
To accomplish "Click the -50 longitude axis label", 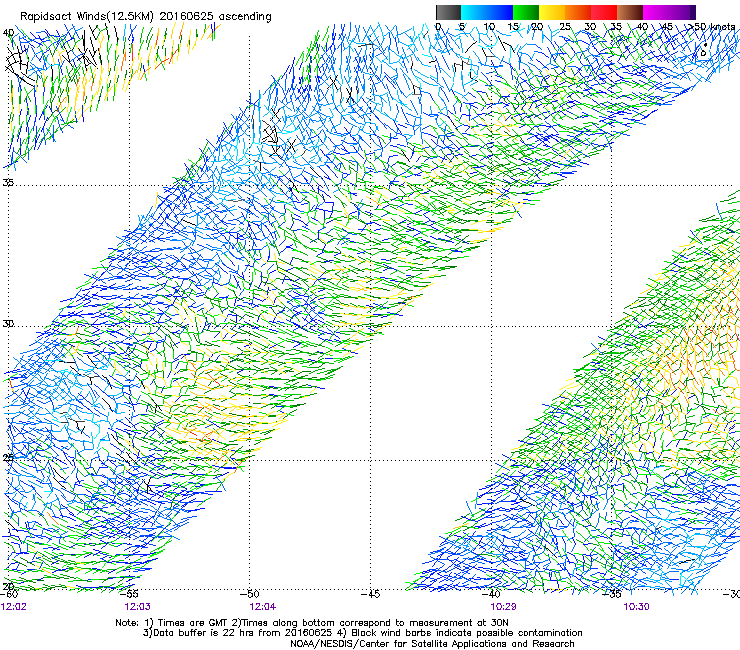I will pos(250,594).
